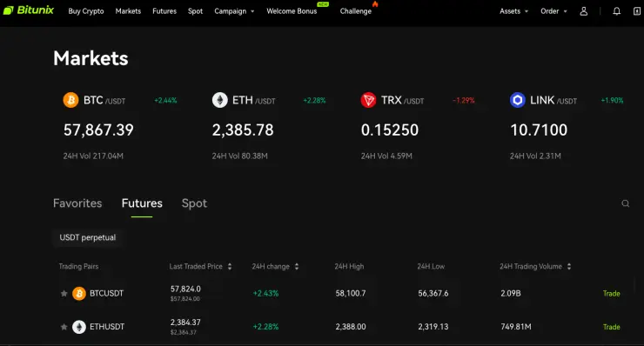Click the Bitunix logo
Viewport: 644px width, 346px height.
point(29,10)
